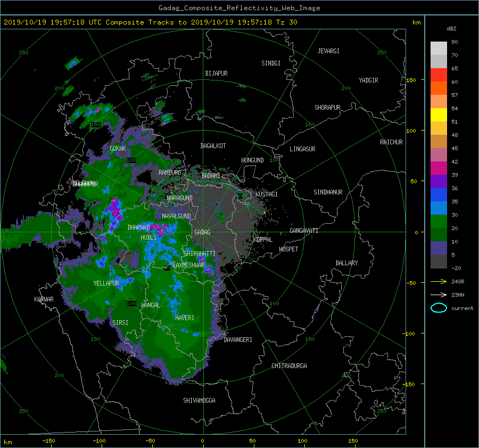
Task: Click the Gadag_Composite_Reflectivity_Web_Image title
Action: pos(239,8)
